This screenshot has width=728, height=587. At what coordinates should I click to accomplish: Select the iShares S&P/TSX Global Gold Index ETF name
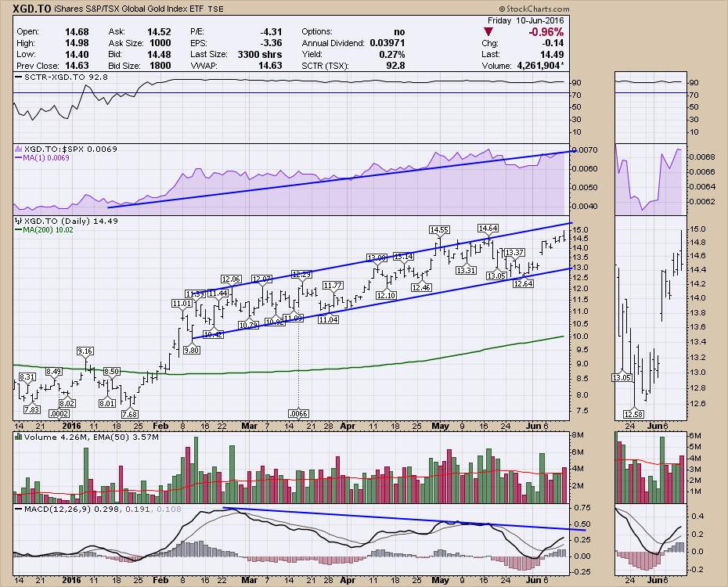pos(129,9)
